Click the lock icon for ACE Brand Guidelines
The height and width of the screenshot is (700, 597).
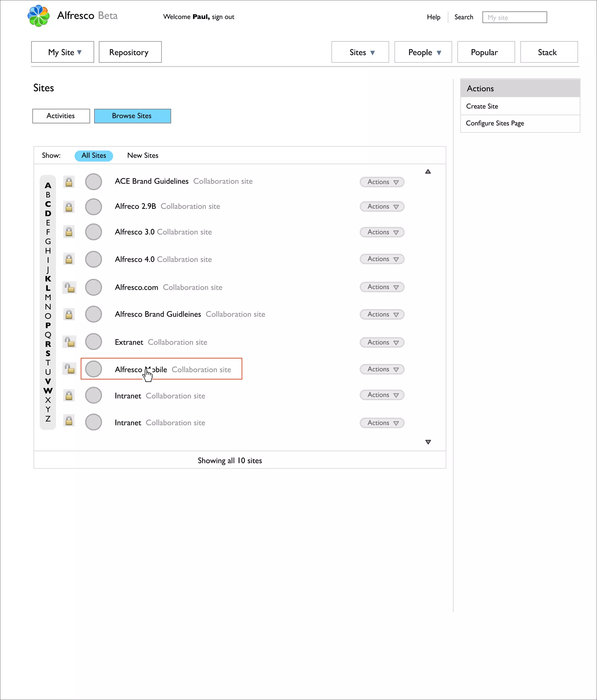click(69, 182)
